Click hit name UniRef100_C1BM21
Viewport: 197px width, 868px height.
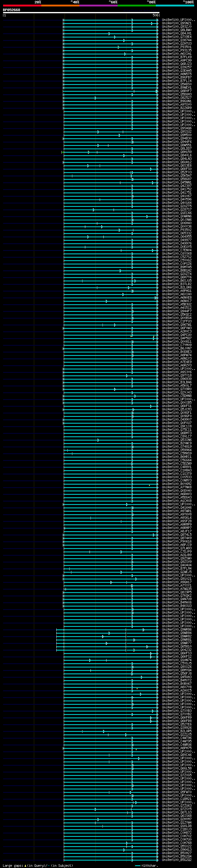177,799
